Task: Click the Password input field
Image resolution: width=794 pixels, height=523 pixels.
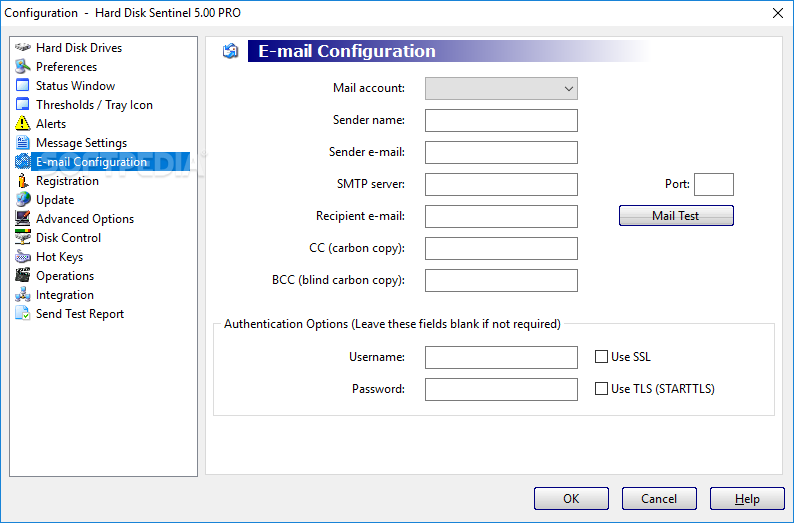Action: pos(501,389)
